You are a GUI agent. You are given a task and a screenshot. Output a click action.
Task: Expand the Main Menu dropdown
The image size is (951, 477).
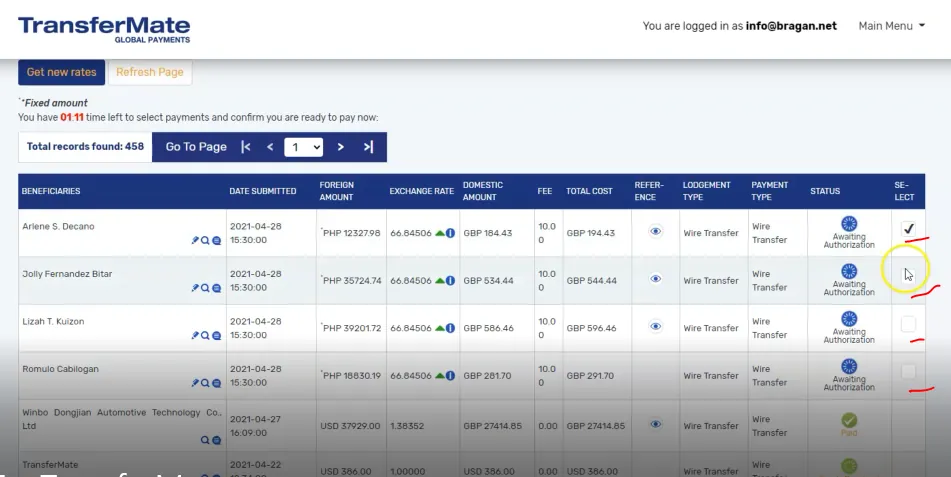click(892, 26)
